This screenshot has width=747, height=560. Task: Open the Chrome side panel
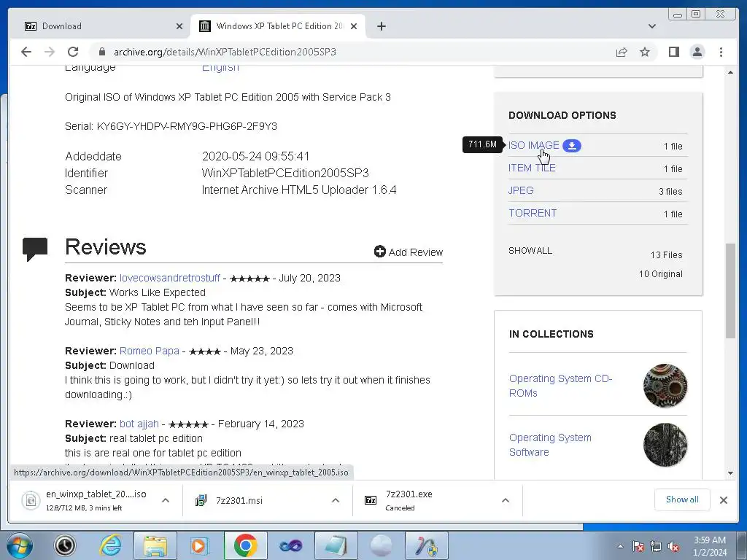tap(673, 52)
